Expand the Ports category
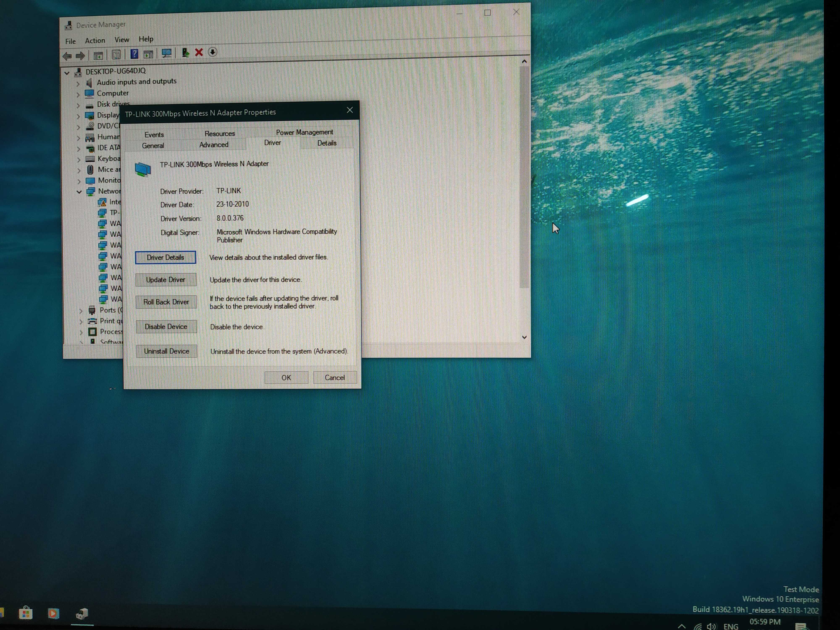The height and width of the screenshot is (630, 840). pyautogui.click(x=80, y=311)
